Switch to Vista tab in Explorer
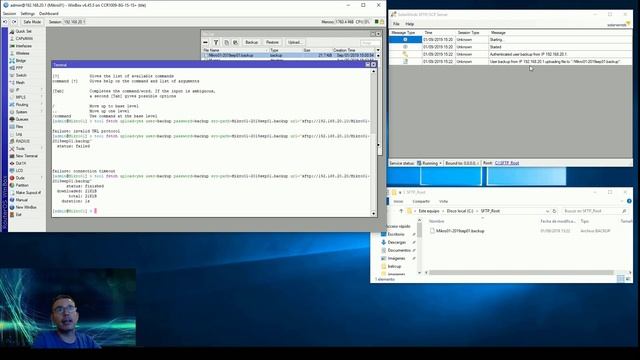The height and width of the screenshot is (360, 640). (443, 202)
